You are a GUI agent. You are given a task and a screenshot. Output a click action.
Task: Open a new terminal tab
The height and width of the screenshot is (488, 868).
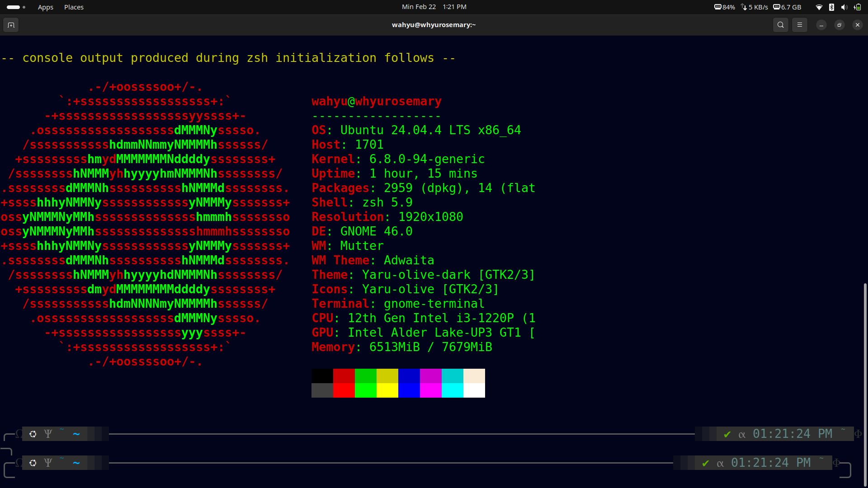point(11,25)
